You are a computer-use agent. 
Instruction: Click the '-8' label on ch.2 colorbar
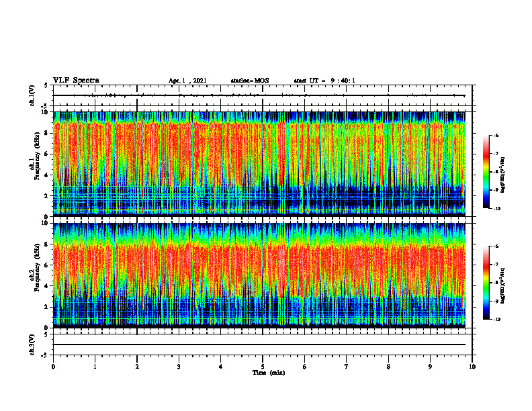tap(496, 283)
